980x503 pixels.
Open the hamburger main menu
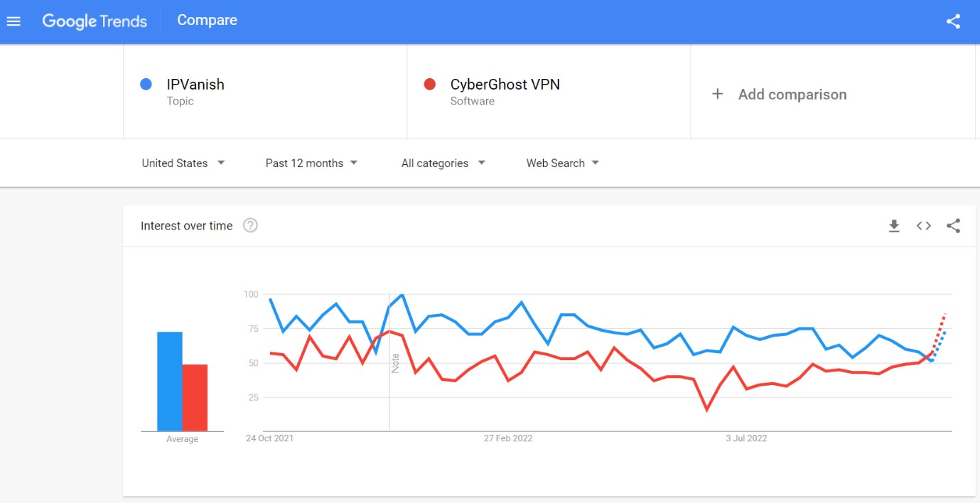coord(14,21)
